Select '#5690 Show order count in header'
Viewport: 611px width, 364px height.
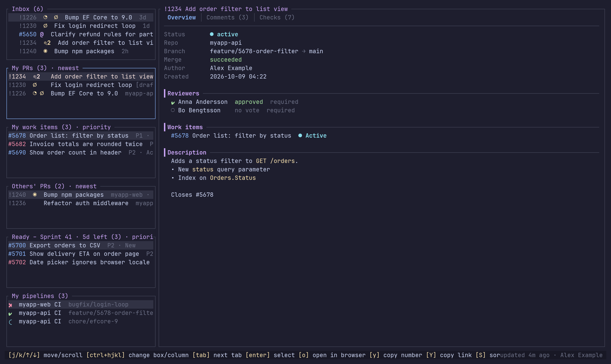81,153
